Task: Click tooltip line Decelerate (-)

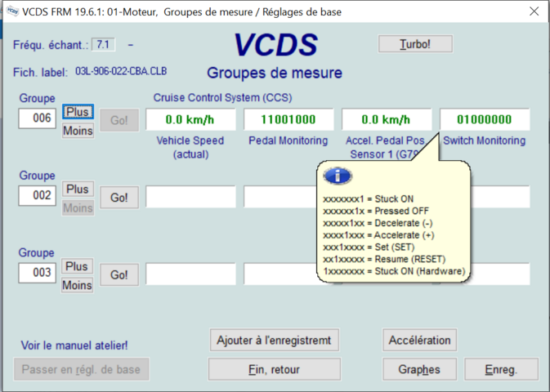Action: tap(378, 223)
